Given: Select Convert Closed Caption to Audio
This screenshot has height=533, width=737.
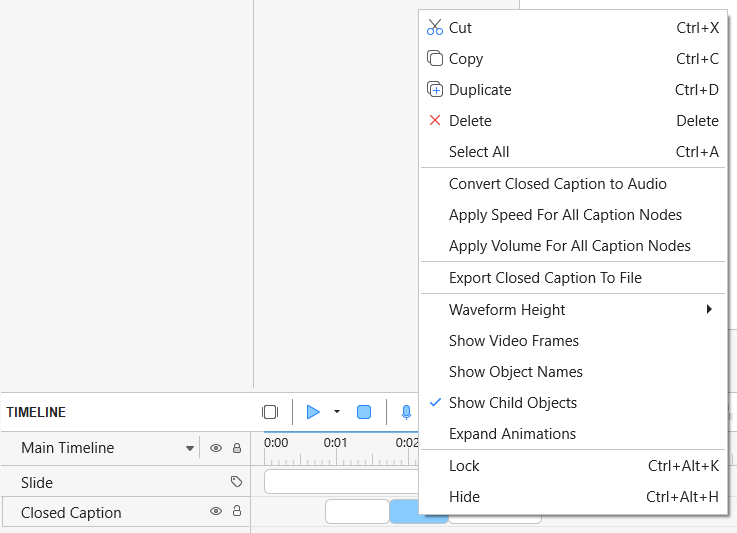Looking at the screenshot, I should (x=572, y=184).
